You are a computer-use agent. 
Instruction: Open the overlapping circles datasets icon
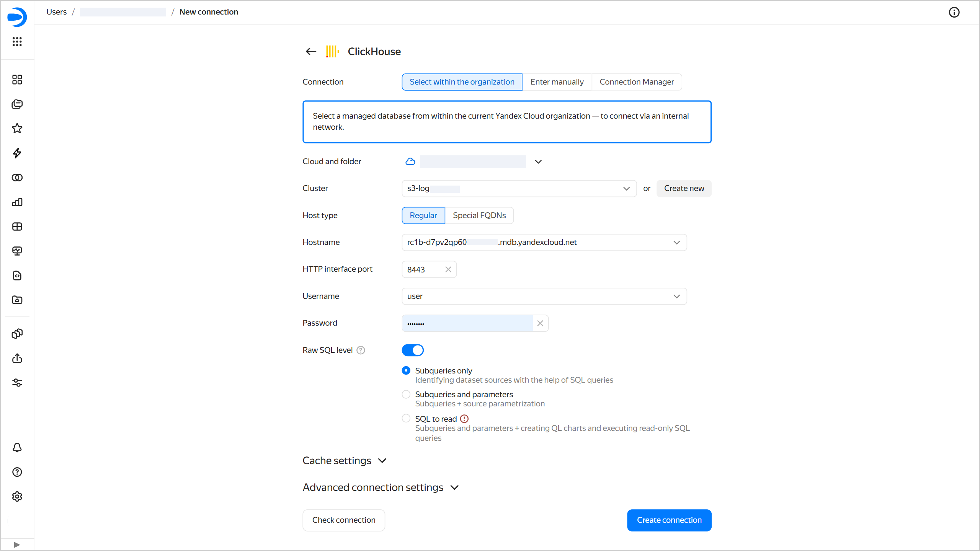[x=17, y=178]
